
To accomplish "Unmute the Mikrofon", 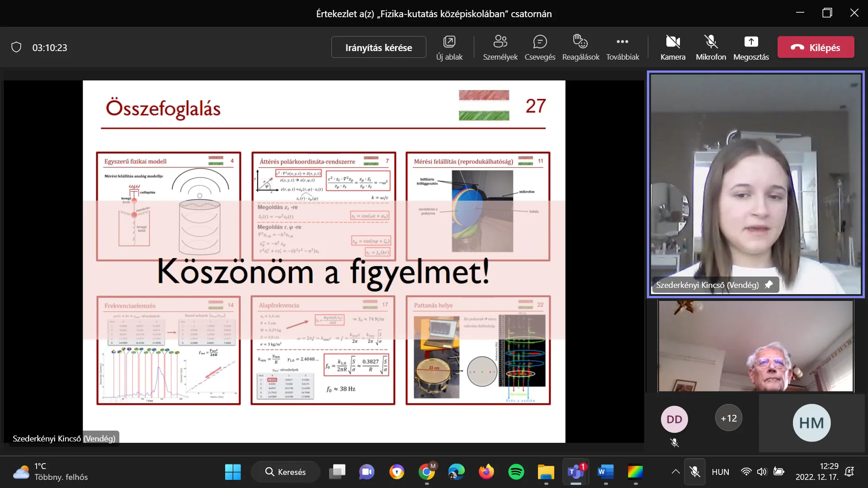I will (x=711, y=47).
